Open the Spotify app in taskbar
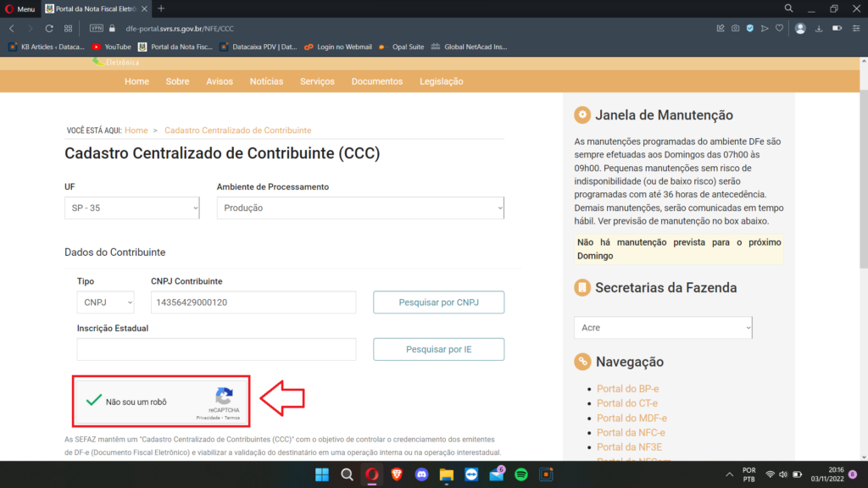Viewport: 868px width, 488px height. click(x=521, y=474)
